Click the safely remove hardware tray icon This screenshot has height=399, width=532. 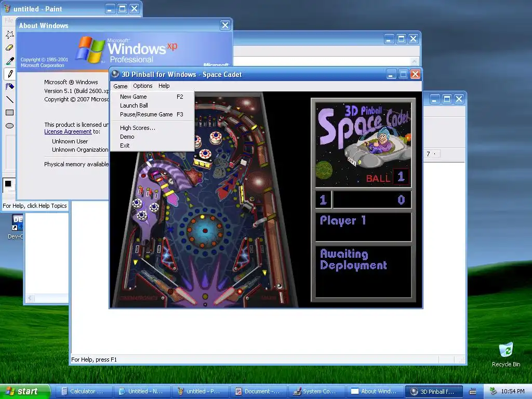click(493, 391)
